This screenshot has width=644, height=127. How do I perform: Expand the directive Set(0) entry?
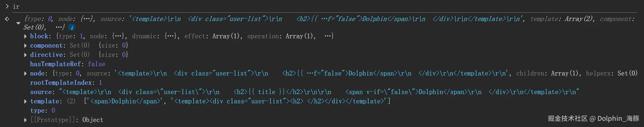click(25, 55)
